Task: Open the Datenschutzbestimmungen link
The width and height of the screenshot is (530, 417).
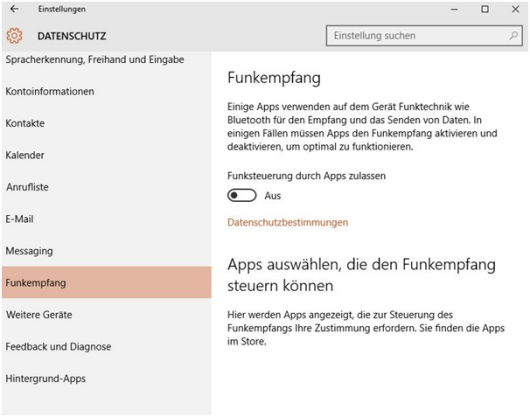Action: [x=288, y=222]
